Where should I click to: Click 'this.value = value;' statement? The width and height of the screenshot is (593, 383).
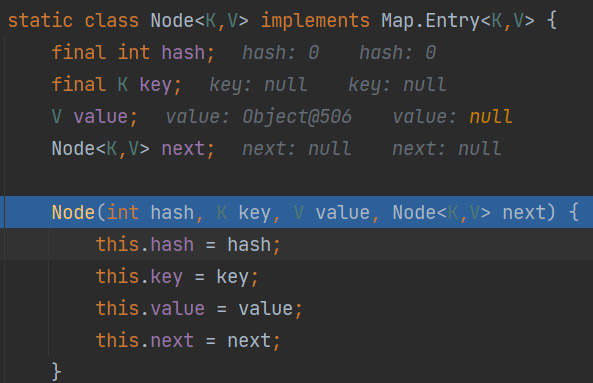click(199, 309)
